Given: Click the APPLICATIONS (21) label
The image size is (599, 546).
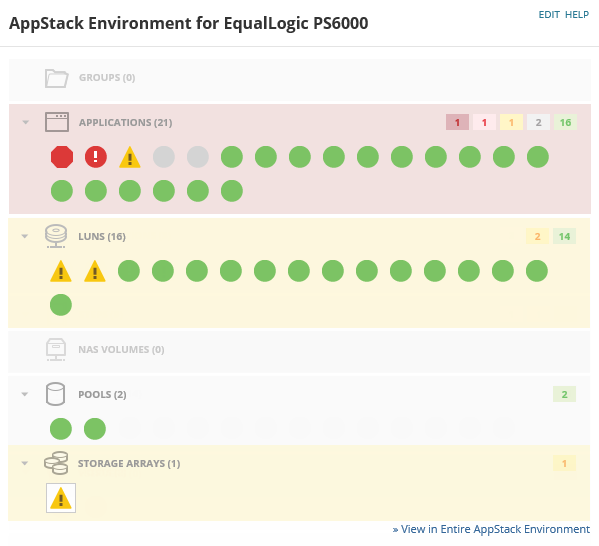Looking at the screenshot, I should (126, 122).
